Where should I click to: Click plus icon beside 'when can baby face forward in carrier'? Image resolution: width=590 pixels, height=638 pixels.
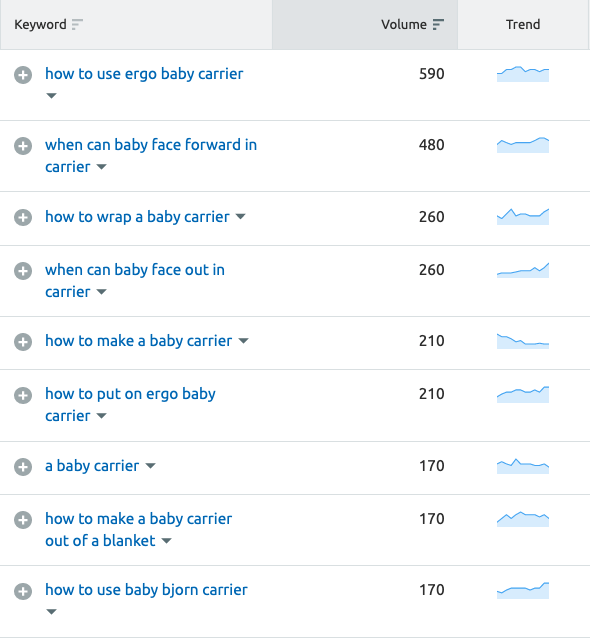point(23,146)
